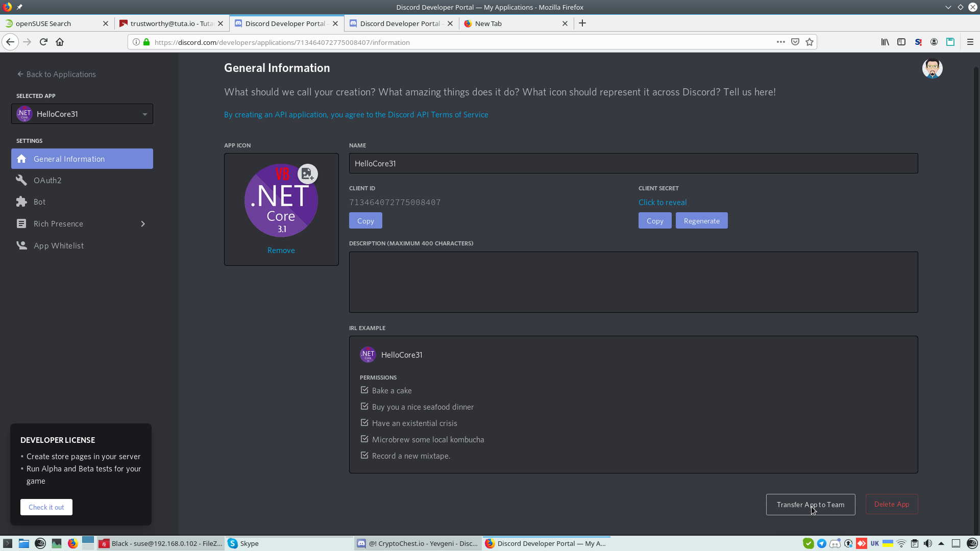Open Skype from the taskbar

click(243, 543)
